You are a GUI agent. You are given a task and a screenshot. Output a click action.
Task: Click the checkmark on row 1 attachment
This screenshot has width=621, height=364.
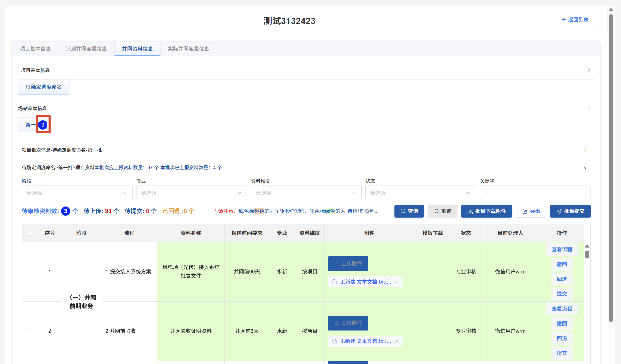click(396, 282)
